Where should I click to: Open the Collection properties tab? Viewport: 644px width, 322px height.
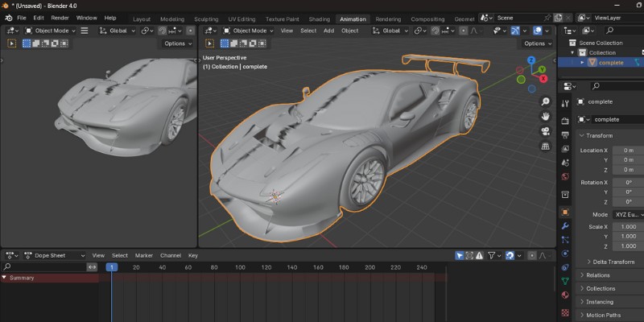click(x=565, y=194)
